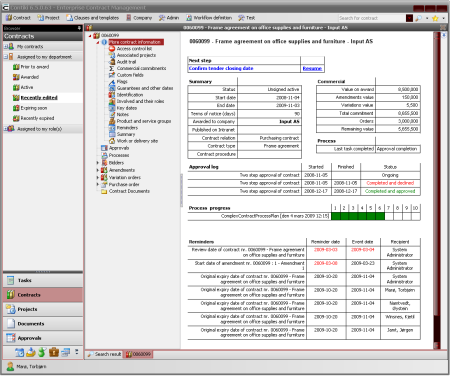
Task: Select Recently expired contracts filter
Action: click(37, 118)
